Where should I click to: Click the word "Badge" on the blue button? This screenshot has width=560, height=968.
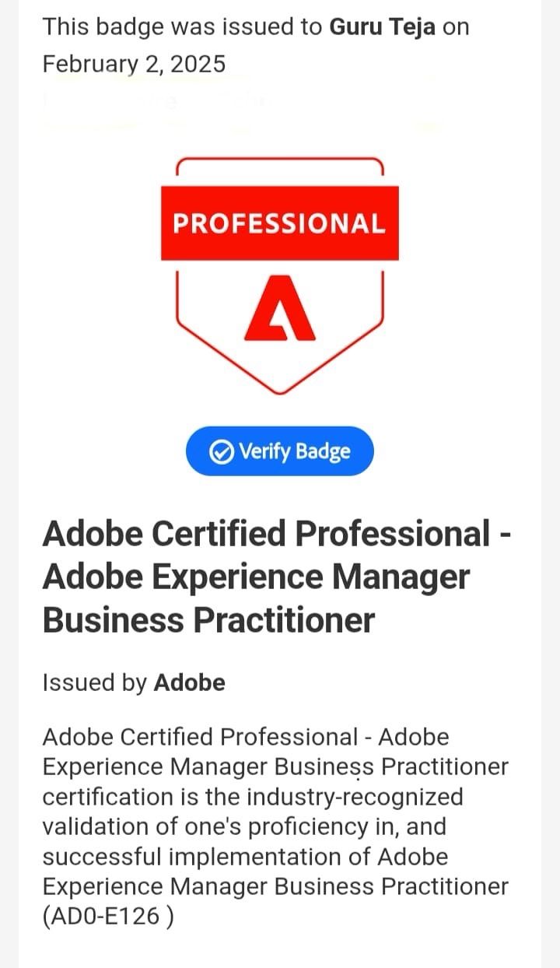(x=322, y=451)
